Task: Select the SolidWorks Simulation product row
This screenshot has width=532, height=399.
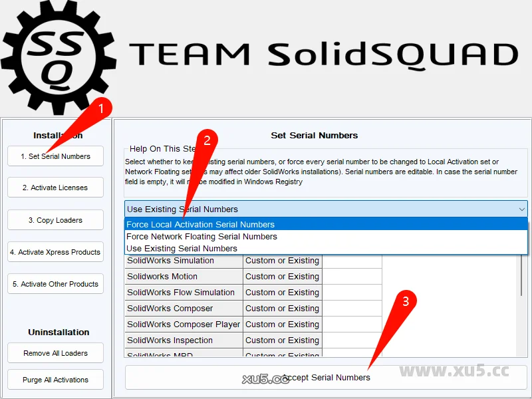Action: point(171,261)
